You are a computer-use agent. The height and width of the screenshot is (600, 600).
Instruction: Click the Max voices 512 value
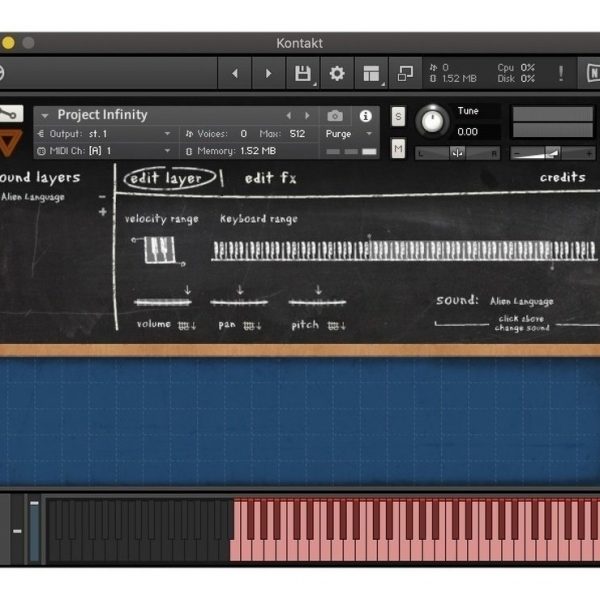pos(297,134)
